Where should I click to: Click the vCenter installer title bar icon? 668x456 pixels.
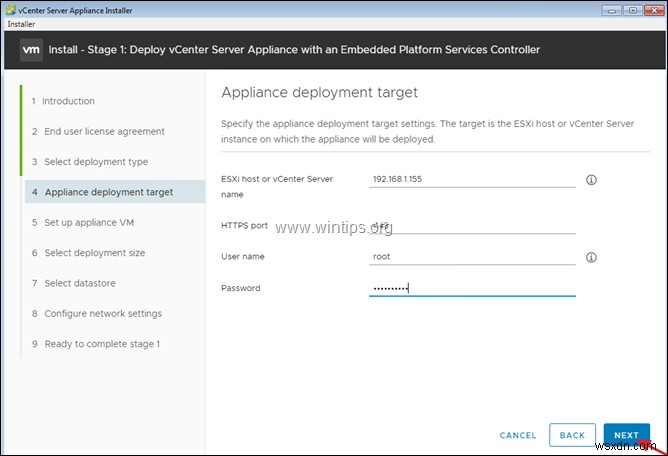11,10
